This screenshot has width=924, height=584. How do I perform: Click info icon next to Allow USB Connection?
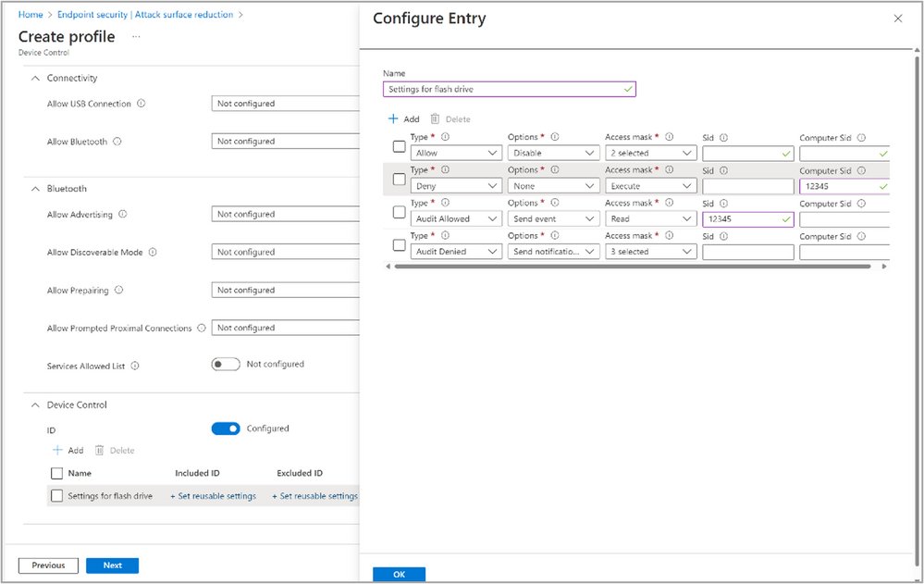(x=142, y=104)
